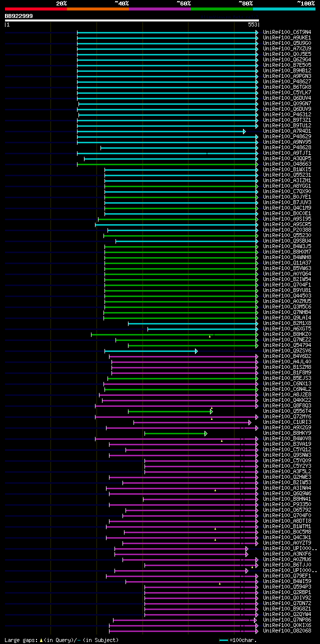
Task: Open hit UniRef100_Q9LAI4
Action: tap(287, 318)
